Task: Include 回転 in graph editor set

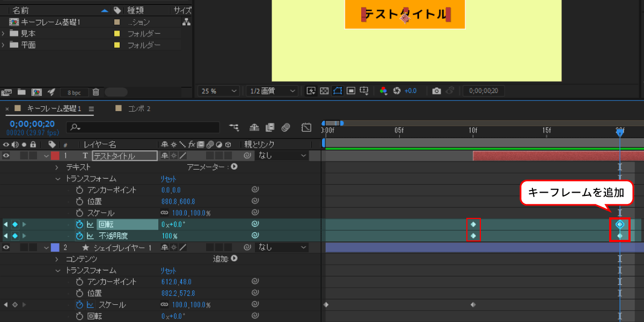Action: point(90,224)
